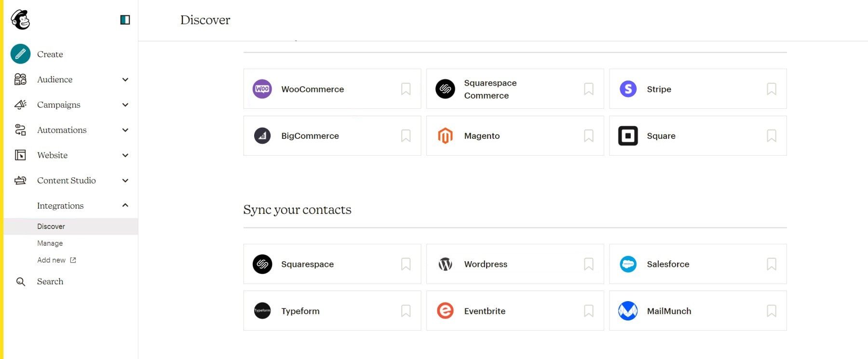Click the Automations sidebar icon
The width and height of the screenshot is (868, 359).
(20, 130)
